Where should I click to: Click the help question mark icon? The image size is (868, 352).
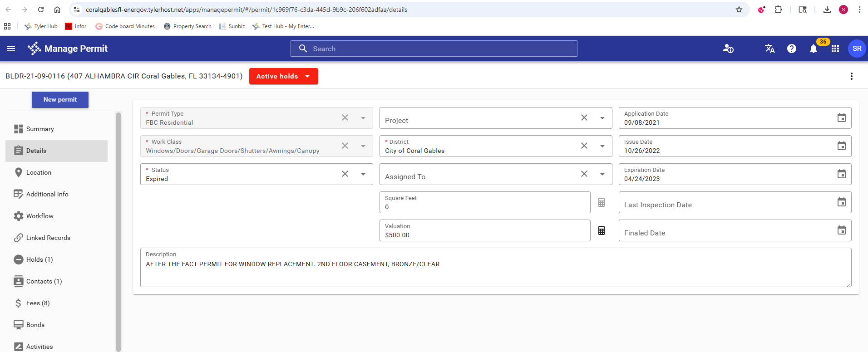pos(791,49)
